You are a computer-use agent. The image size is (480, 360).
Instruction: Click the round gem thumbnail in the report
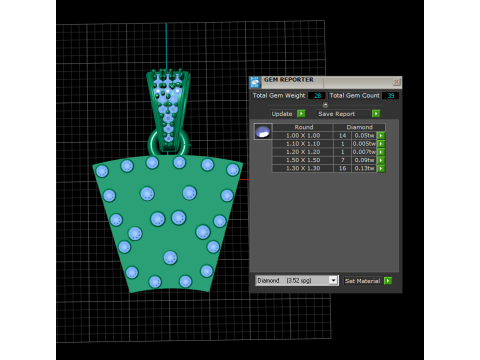(x=263, y=131)
